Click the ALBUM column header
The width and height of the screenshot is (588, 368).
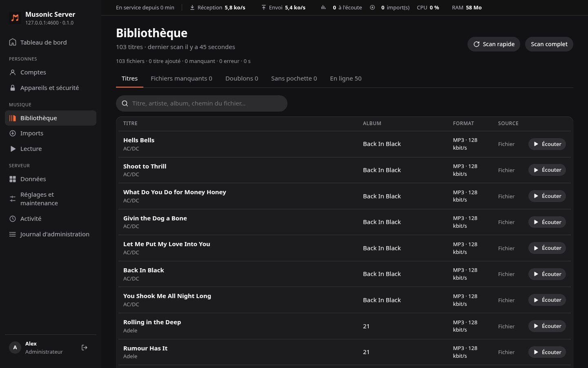(372, 123)
